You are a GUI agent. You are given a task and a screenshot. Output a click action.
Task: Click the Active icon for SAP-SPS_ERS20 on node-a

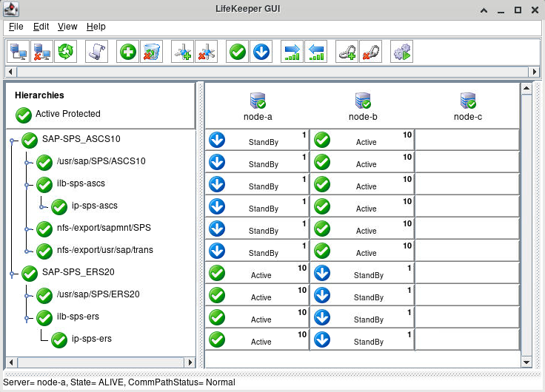217,273
